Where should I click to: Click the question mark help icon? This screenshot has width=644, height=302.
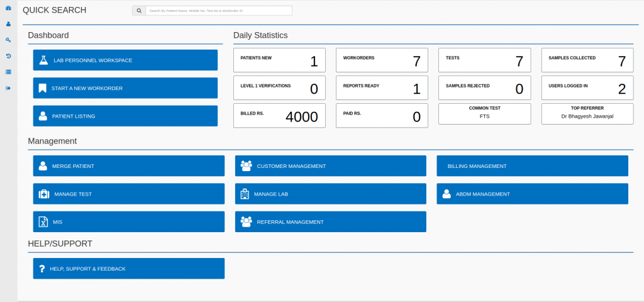42,269
